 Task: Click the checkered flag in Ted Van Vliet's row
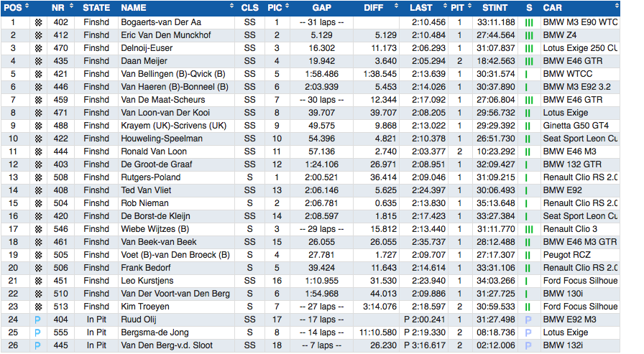(38, 190)
